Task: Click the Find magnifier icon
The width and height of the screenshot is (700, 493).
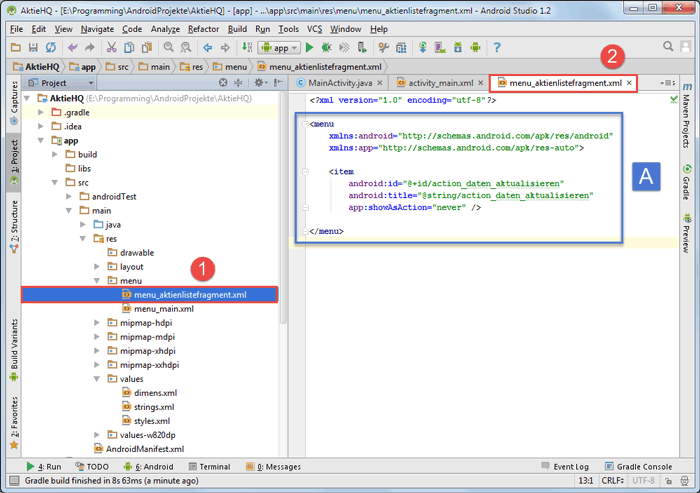Action: coord(168,47)
